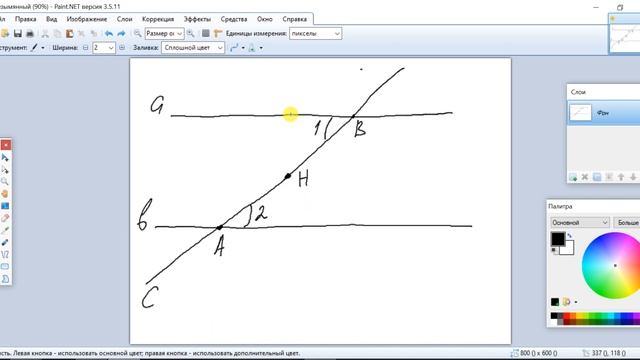Select the Freeform Shape tool
This screenshot has height=360, width=640.
pyautogui.click(x=5, y=279)
